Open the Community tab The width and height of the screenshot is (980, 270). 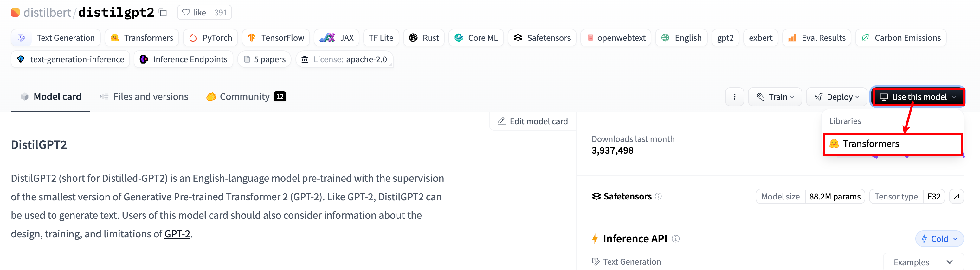point(246,97)
